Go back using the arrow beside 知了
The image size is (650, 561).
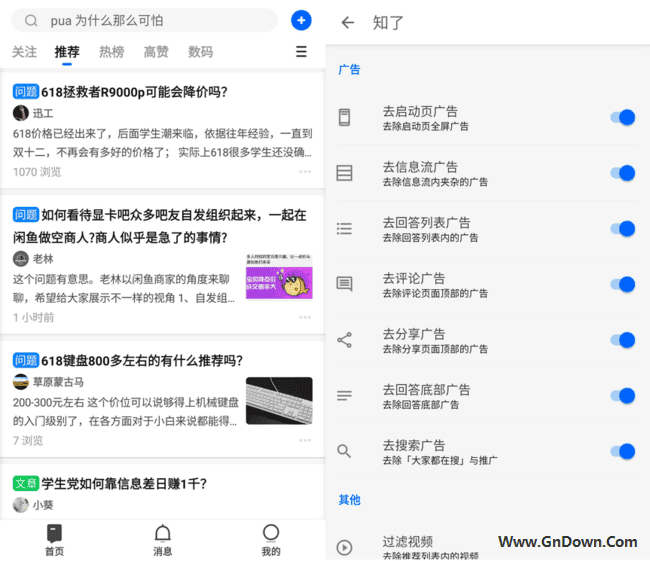coord(347,22)
